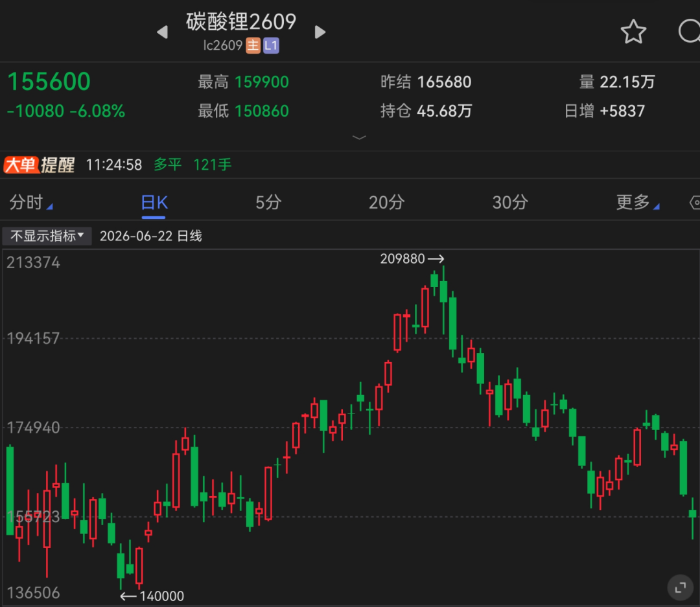The height and width of the screenshot is (607, 700).
Task: Tap the 213374 price axis label
Action: pos(33,262)
